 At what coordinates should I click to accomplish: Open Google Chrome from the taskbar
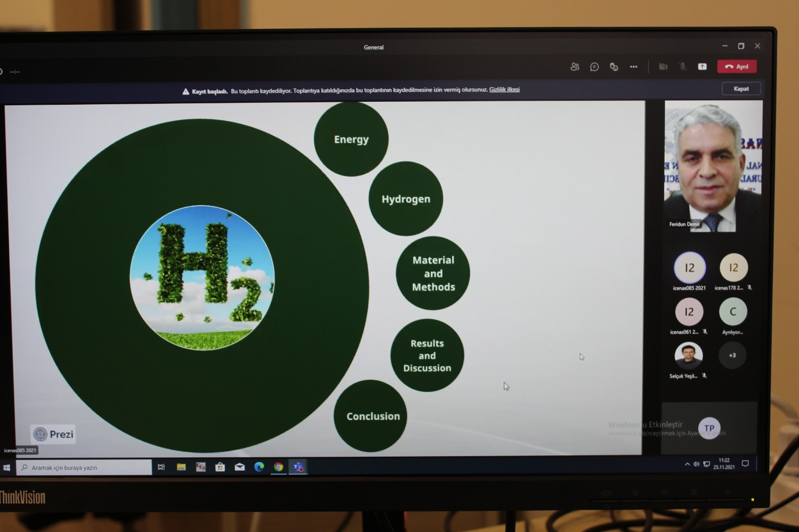coord(279,467)
